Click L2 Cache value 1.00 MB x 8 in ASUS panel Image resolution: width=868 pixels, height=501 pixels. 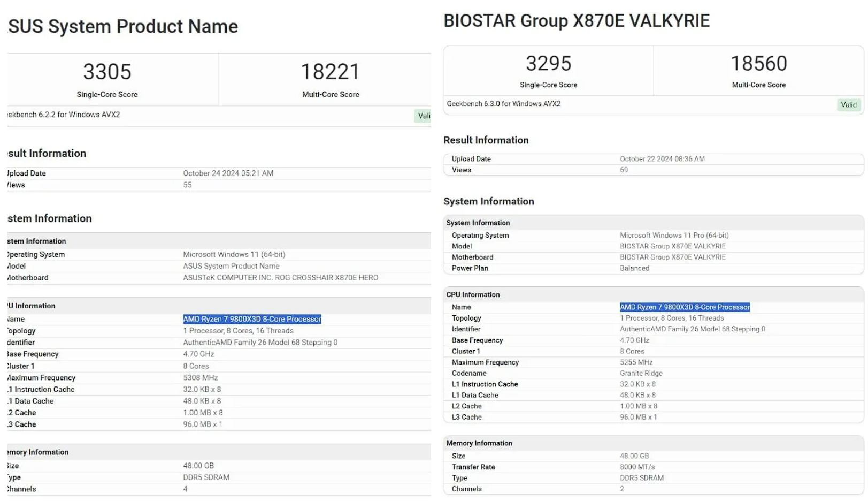pos(203,413)
